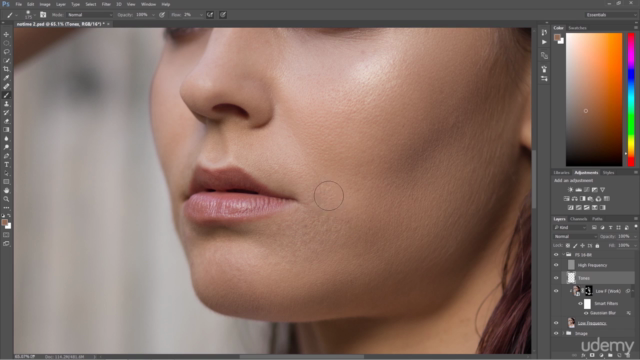Viewport: 640px width, 360px height.
Task: Open the brush Opacity dropdown arrow
Action: point(153,15)
